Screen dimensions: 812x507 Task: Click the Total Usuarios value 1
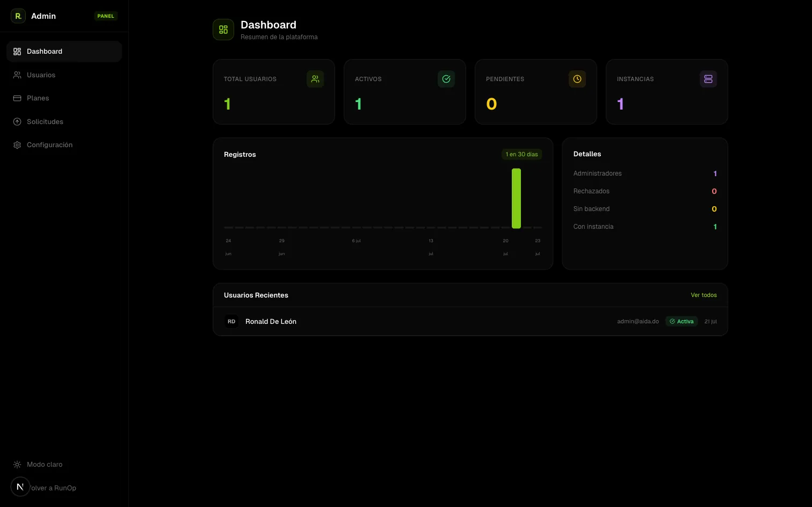(228, 104)
